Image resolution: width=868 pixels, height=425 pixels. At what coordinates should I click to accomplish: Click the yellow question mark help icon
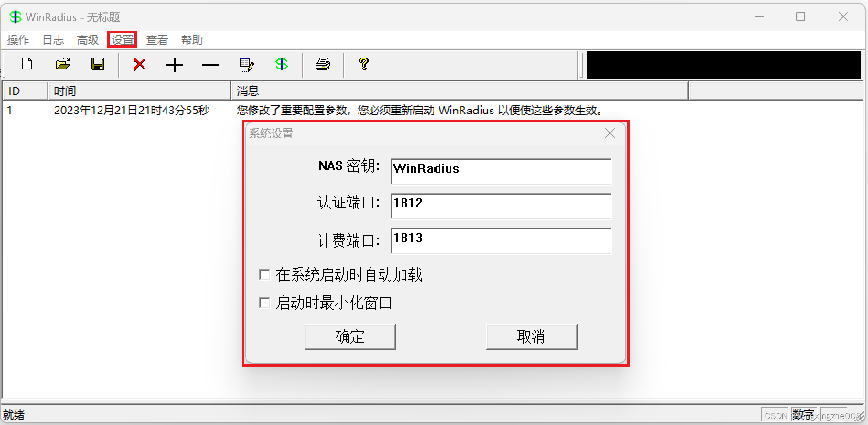[x=364, y=64]
